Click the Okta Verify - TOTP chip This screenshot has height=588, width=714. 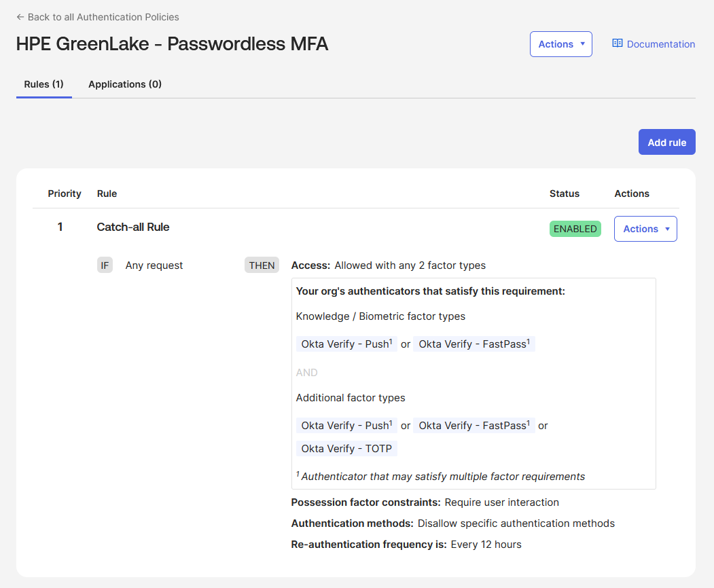[x=346, y=449]
